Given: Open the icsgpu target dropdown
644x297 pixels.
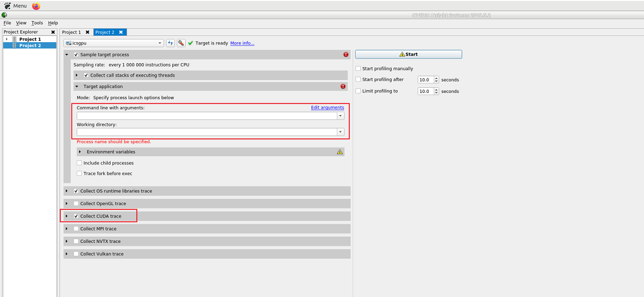Looking at the screenshot, I should click(114, 43).
